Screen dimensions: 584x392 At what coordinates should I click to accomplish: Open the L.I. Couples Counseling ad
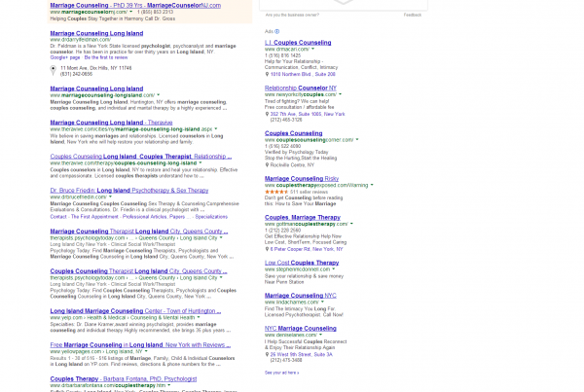pos(298,43)
